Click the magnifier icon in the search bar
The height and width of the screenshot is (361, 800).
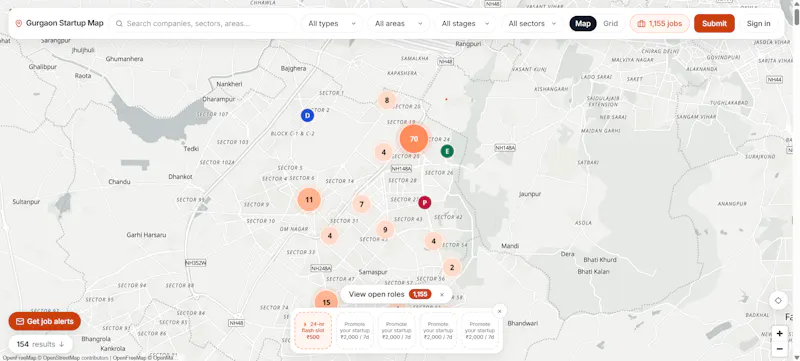point(119,23)
